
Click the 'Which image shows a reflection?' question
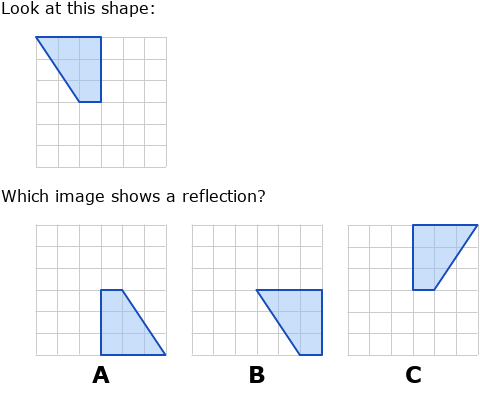point(133,196)
